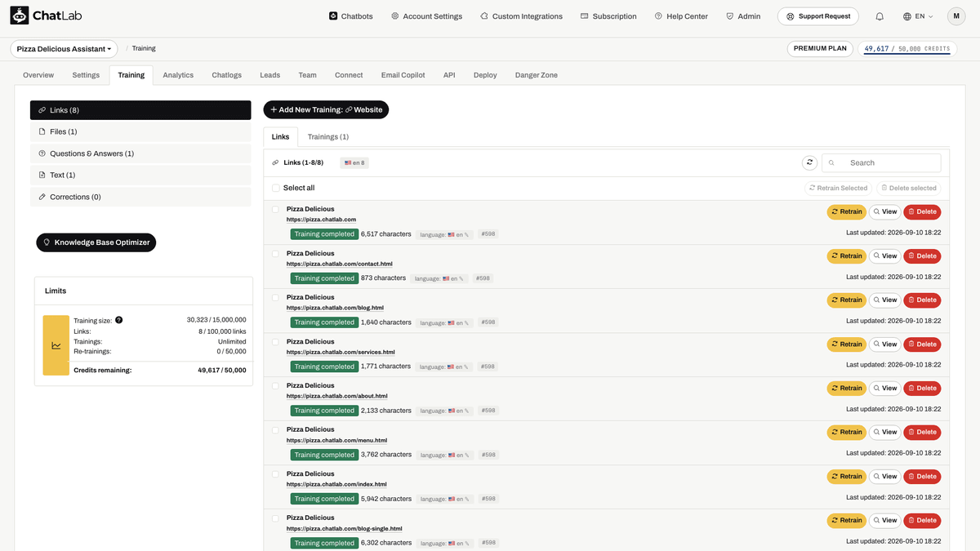Viewport: 980px width, 551px height.
Task: Delete the index.html link entry
Action: [x=922, y=477]
